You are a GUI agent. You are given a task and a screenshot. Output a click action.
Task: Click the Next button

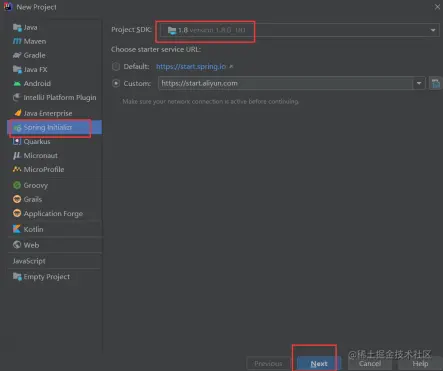[x=319, y=364]
